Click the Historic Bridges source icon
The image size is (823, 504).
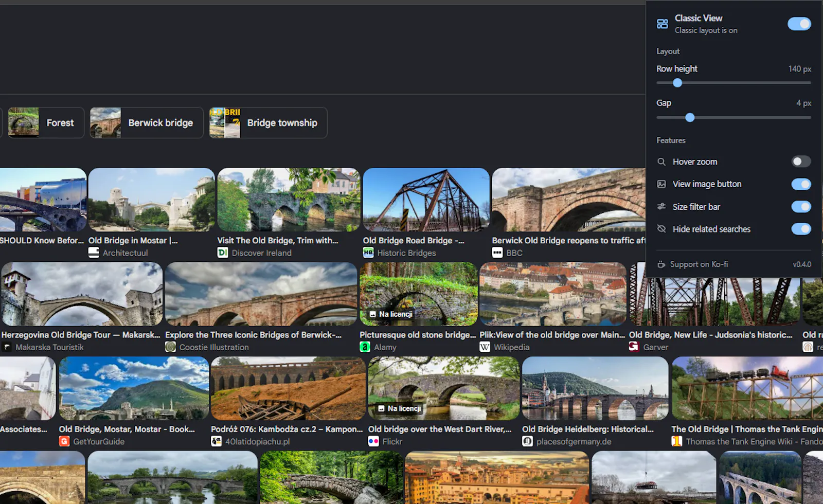(x=368, y=253)
